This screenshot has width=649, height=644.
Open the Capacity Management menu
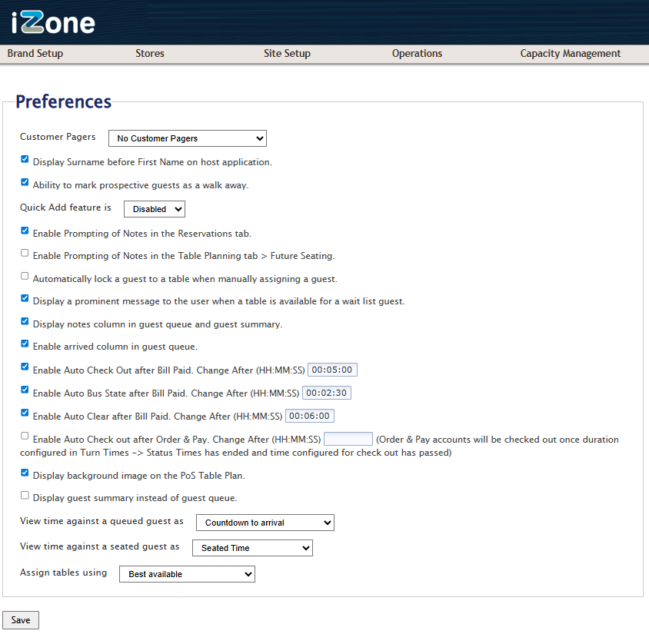[x=570, y=54]
